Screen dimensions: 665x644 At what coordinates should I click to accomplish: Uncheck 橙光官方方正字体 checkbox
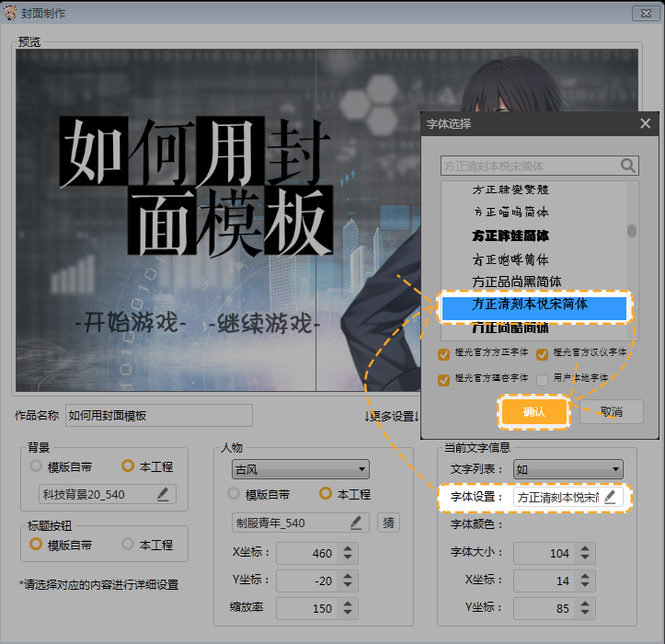[x=445, y=353]
